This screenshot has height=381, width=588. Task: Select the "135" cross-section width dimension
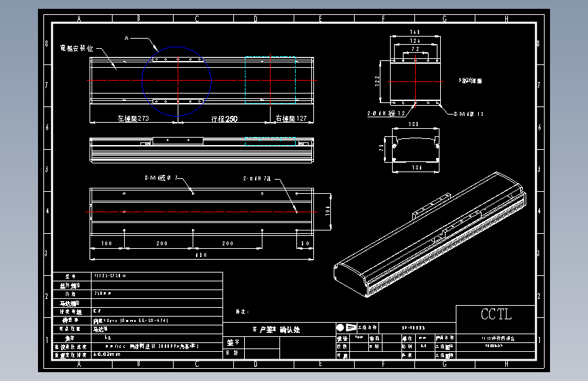point(414,124)
